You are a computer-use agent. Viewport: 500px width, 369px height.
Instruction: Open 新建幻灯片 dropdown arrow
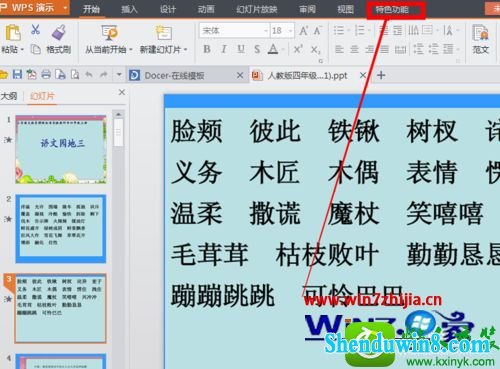185,50
